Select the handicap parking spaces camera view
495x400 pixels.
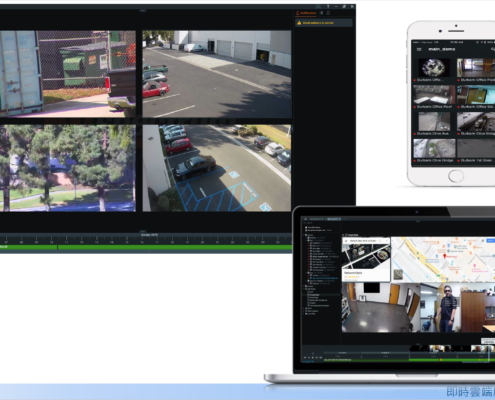(217, 168)
